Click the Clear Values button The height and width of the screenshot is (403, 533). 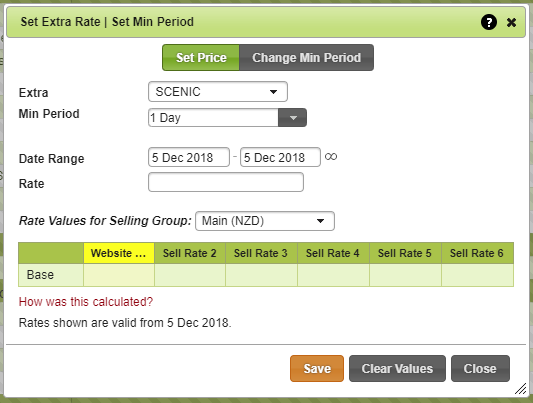(397, 369)
